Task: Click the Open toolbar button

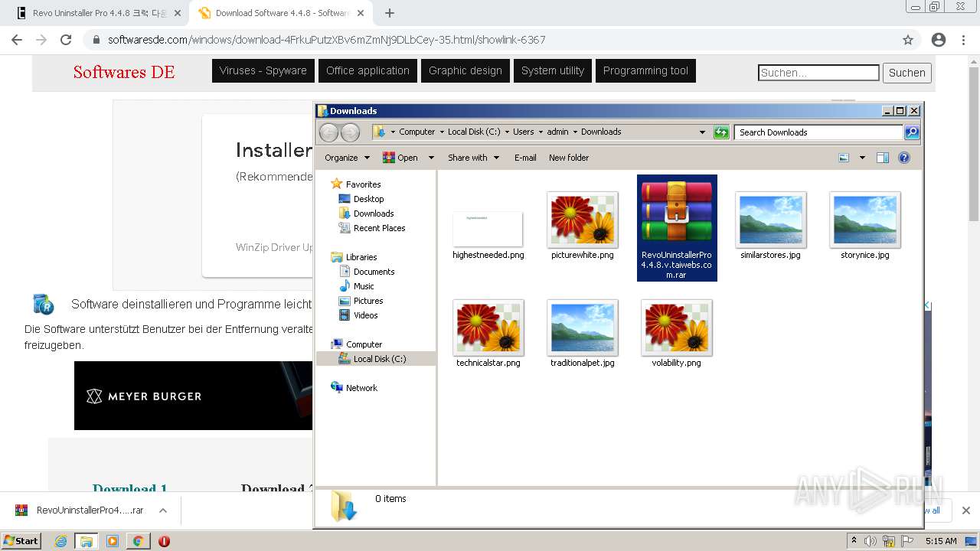Action: coord(401,158)
